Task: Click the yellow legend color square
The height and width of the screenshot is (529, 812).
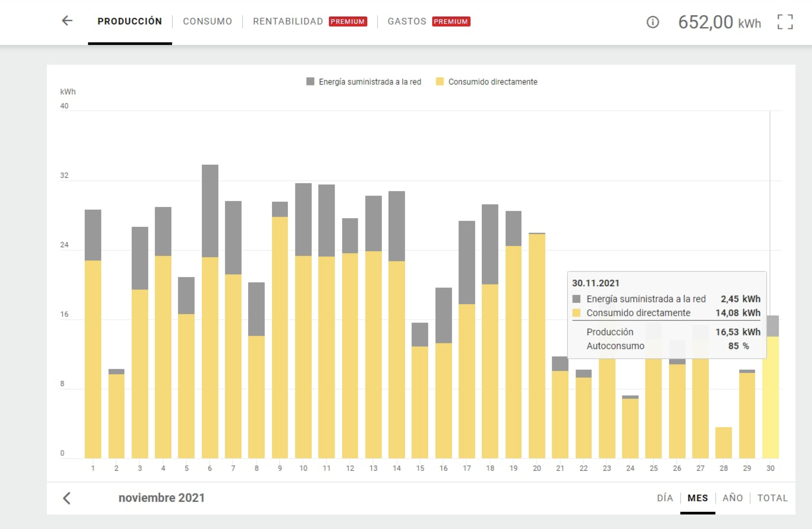Action: click(440, 81)
